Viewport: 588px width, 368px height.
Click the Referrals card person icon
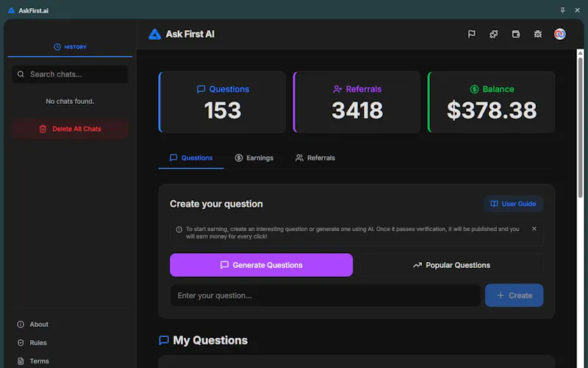coord(337,89)
